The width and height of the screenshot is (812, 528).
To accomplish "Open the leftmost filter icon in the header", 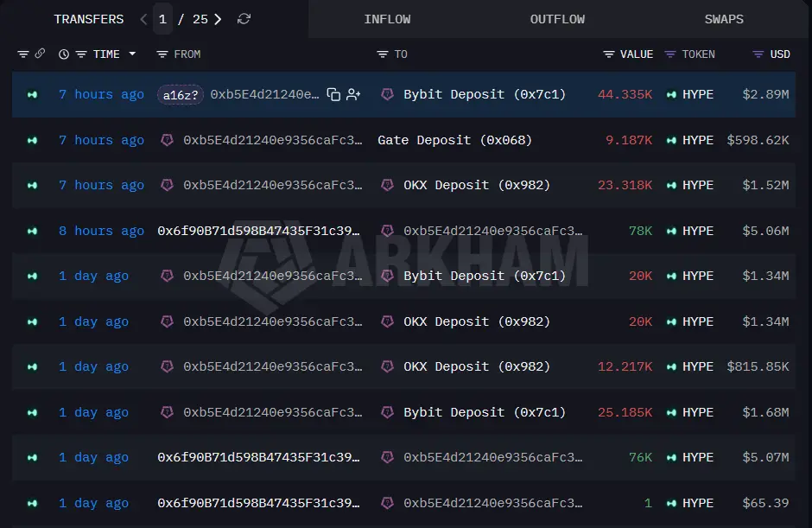I will [x=22, y=54].
